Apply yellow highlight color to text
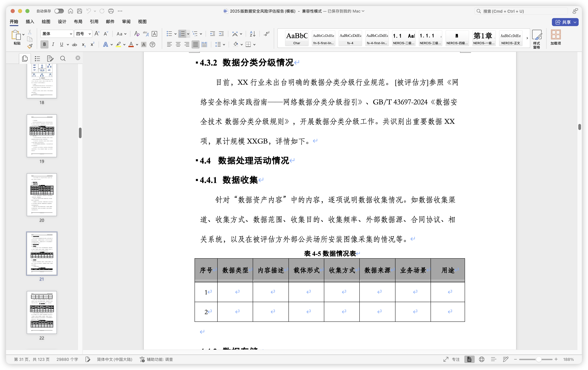This screenshot has height=370, width=588. pyautogui.click(x=119, y=44)
